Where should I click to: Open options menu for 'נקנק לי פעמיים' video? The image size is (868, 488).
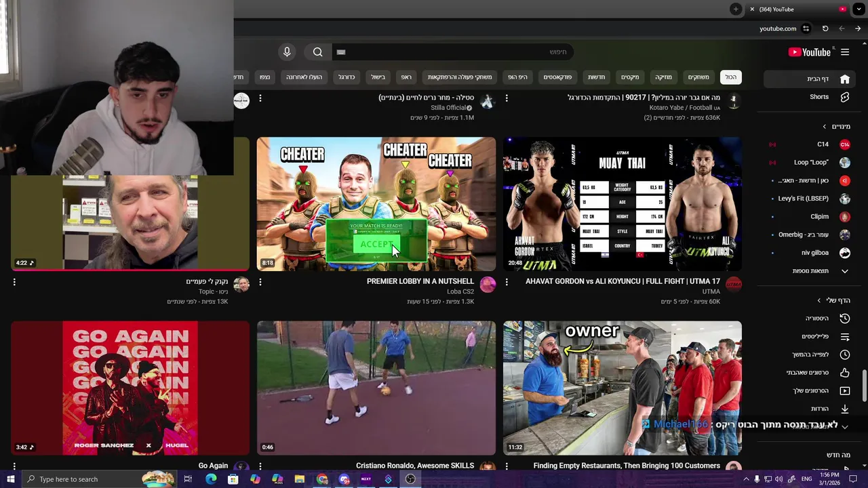(14, 282)
